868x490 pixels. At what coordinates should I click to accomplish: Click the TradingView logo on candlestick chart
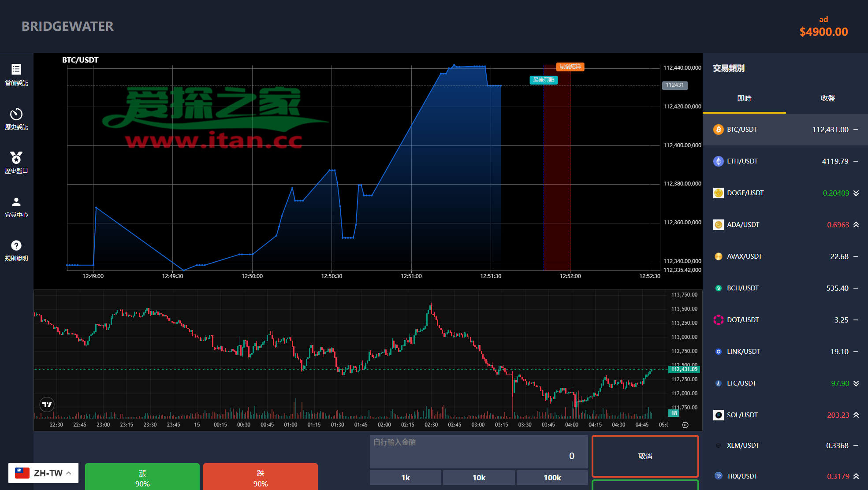pyautogui.click(x=47, y=405)
